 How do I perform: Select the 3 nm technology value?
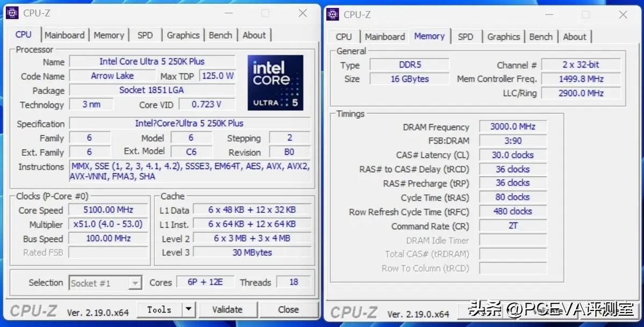(x=92, y=105)
